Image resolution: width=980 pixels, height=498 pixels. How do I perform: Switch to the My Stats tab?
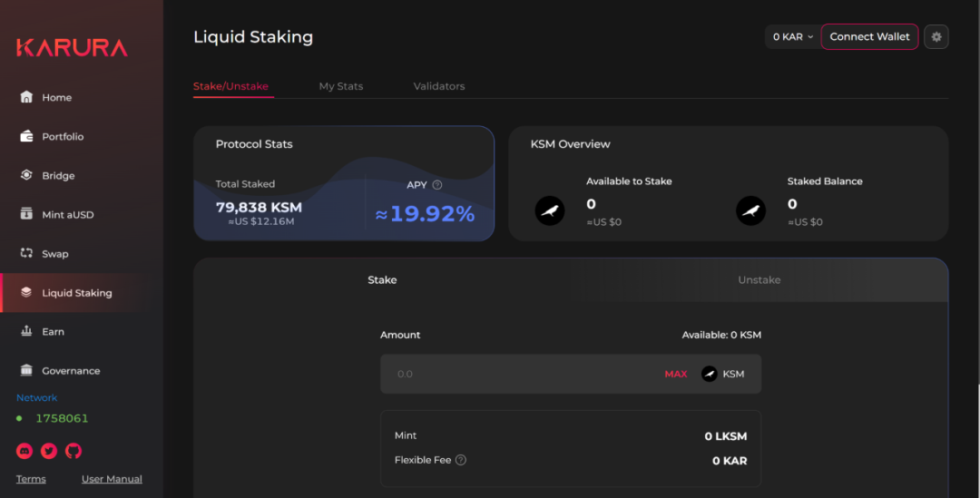click(x=340, y=86)
